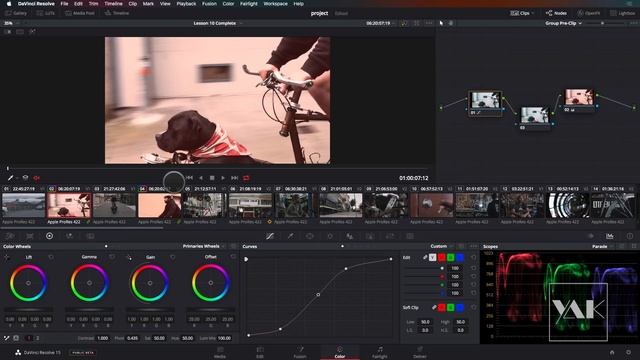The image size is (640, 360).
Task: Switch to the Deliver page tab
Action: click(420, 352)
